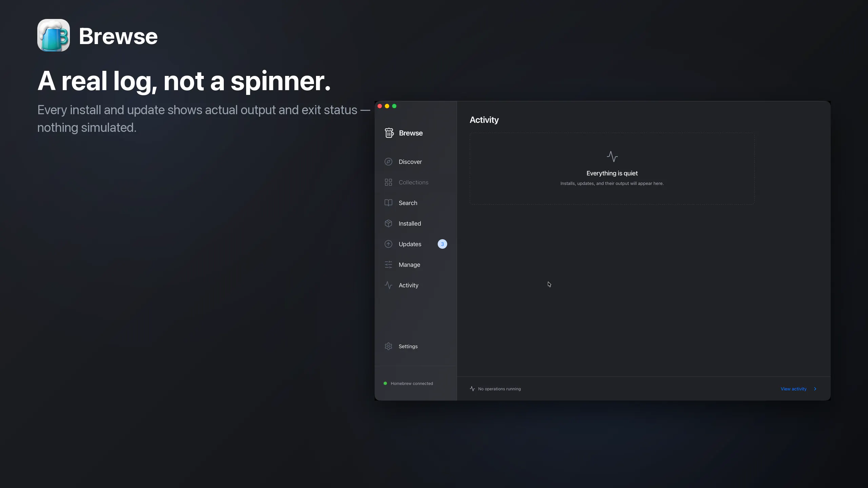This screenshot has width=868, height=488.
Task: Click the Updates badge showing 3
Action: [x=442, y=244]
